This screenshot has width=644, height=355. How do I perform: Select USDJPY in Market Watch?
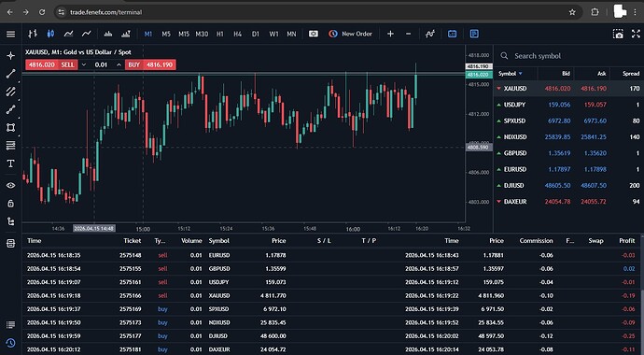click(x=568, y=105)
